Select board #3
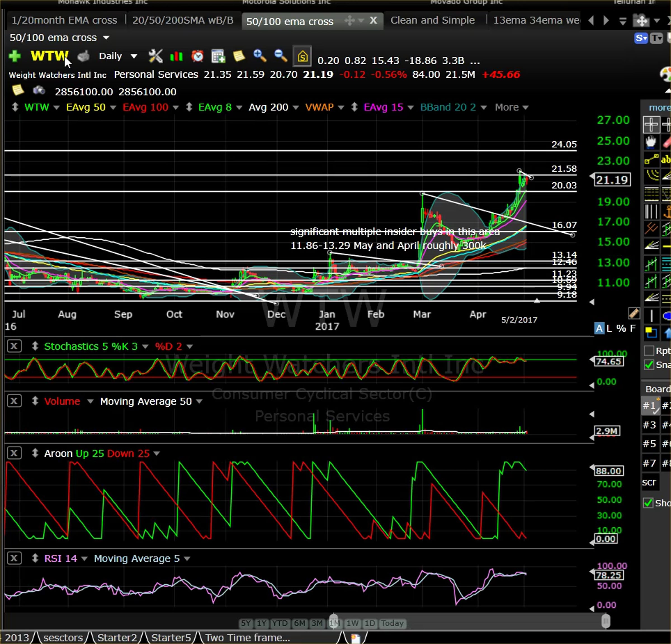Image resolution: width=671 pixels, height=644 pixels. pyautogui.click(x=649, y=425)
